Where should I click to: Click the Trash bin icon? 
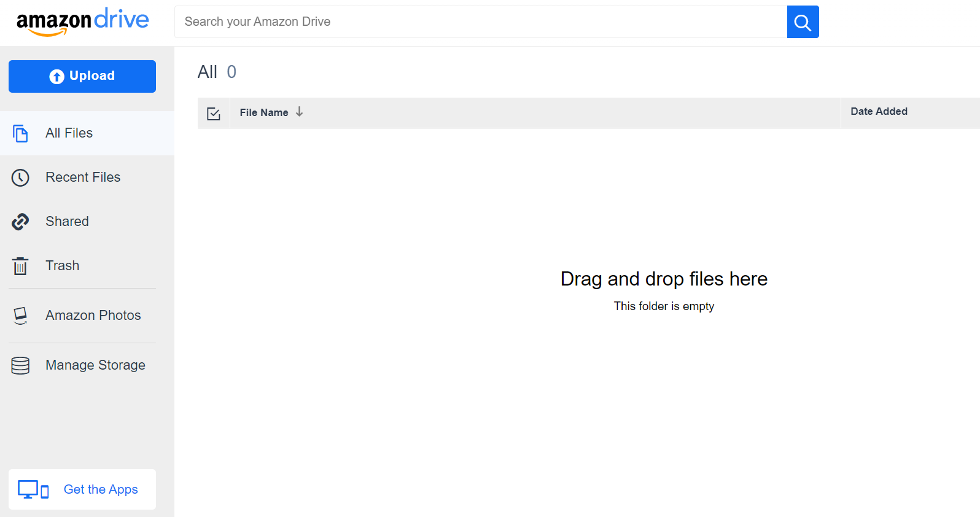(x=20, y=266)
